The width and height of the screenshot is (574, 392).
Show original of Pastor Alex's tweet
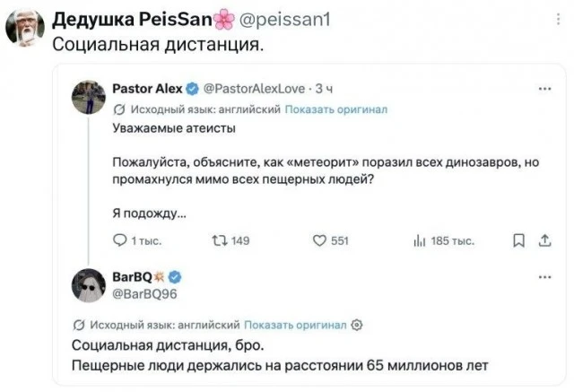click(335, 109)
